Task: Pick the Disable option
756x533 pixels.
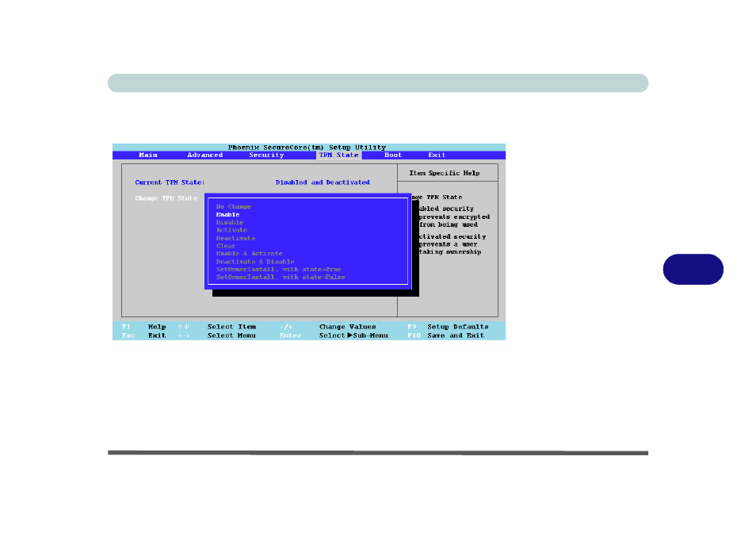Action: pyautogui.click(x=230, y=222)
